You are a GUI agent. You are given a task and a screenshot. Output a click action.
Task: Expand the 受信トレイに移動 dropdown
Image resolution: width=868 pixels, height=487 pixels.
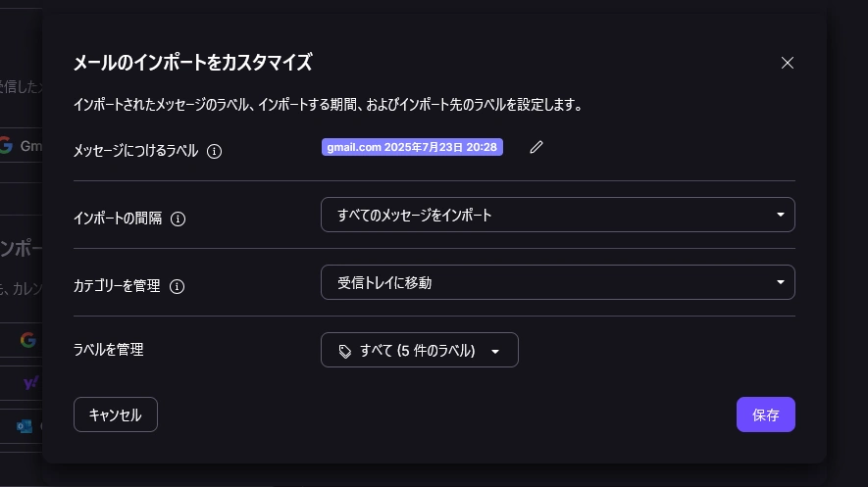point(557,282)
